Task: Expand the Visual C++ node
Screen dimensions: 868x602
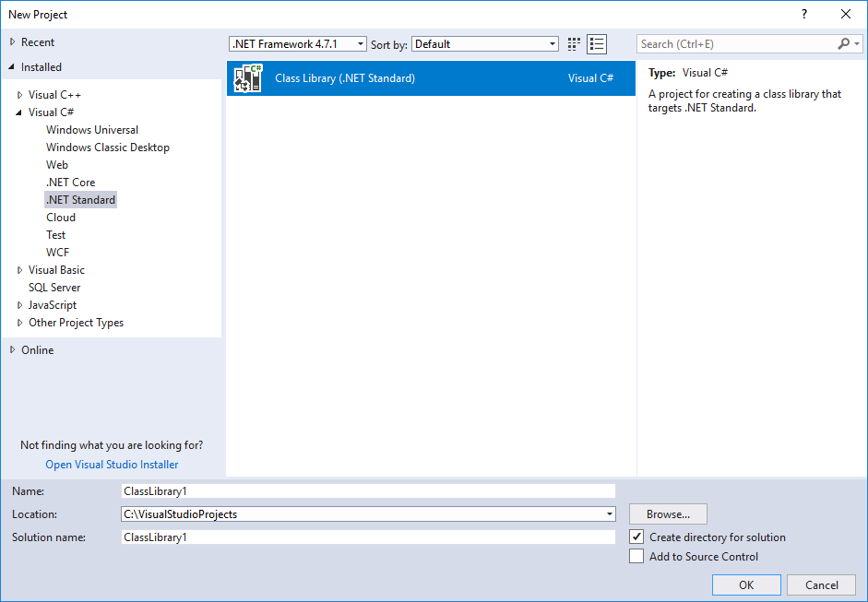Action: coord(19,94)
